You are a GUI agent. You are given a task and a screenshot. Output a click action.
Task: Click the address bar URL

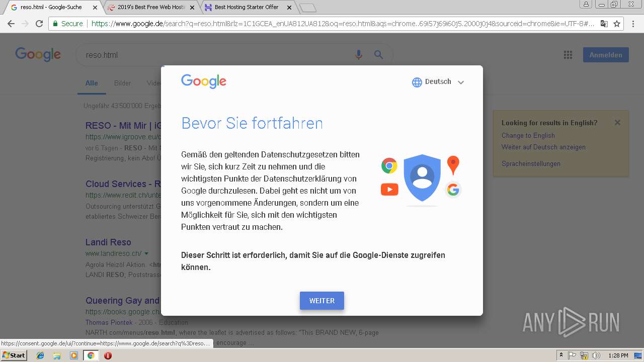[342, 24]
